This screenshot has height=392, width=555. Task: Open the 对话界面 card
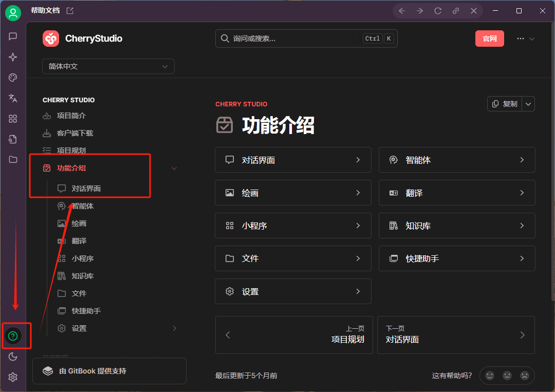(x=293, y=160)
